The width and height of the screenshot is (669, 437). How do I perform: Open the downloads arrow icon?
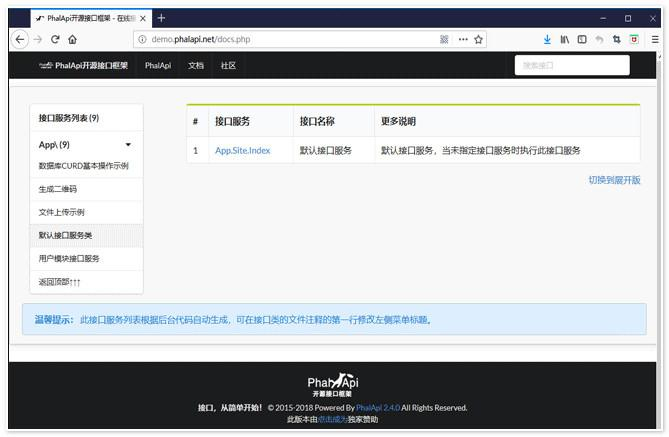pyautogui.click(x=547, y=39)
